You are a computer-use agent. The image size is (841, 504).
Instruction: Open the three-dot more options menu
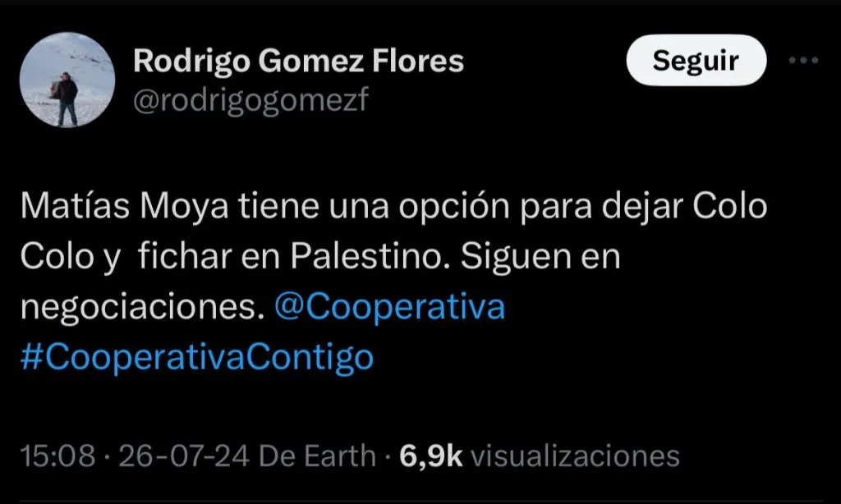(x=803, y=60)
